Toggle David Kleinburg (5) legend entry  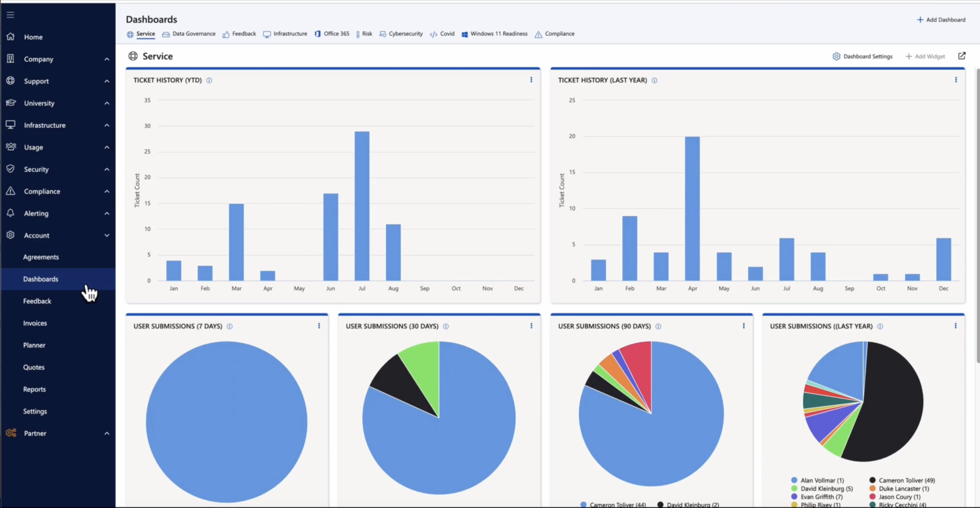(826, 489)
